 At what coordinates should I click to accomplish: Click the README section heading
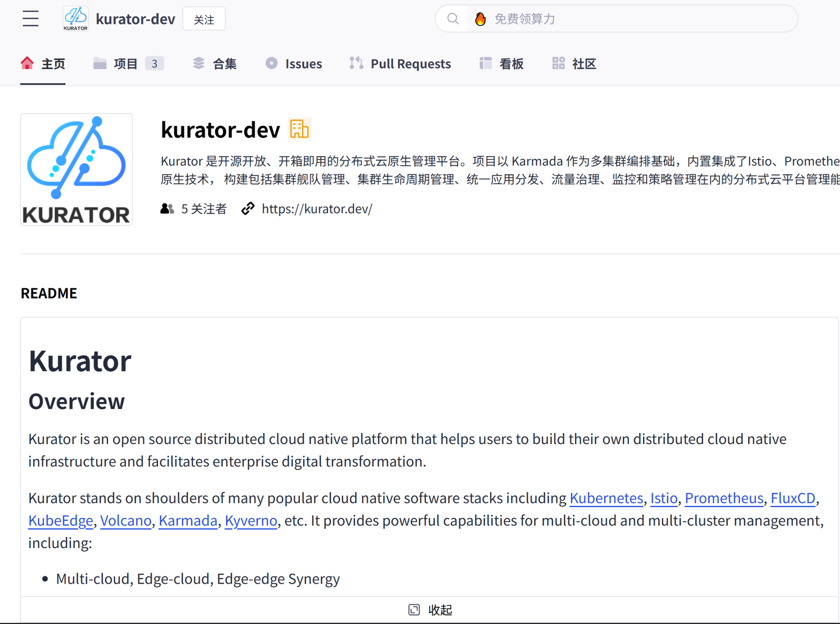49,293
